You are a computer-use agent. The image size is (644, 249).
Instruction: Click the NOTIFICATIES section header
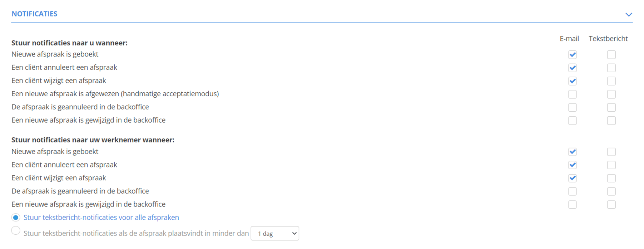tap(34, 14)
